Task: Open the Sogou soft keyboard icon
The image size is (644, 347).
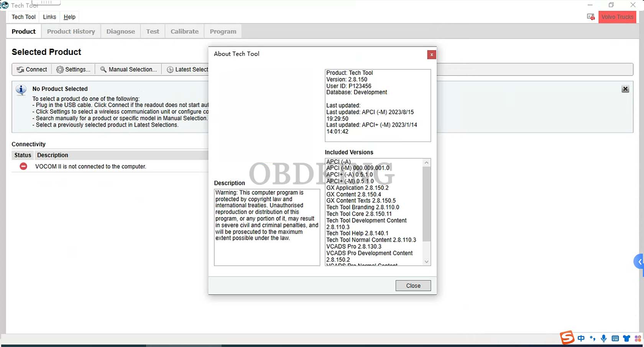Action: 615,338
